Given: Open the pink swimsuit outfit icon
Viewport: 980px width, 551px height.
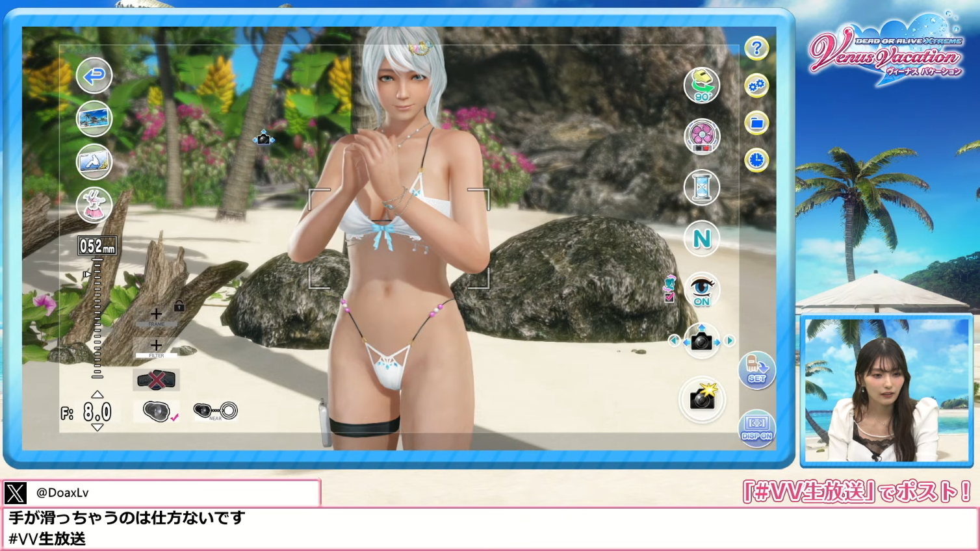Looking at the screenshot, I should 94,205.
